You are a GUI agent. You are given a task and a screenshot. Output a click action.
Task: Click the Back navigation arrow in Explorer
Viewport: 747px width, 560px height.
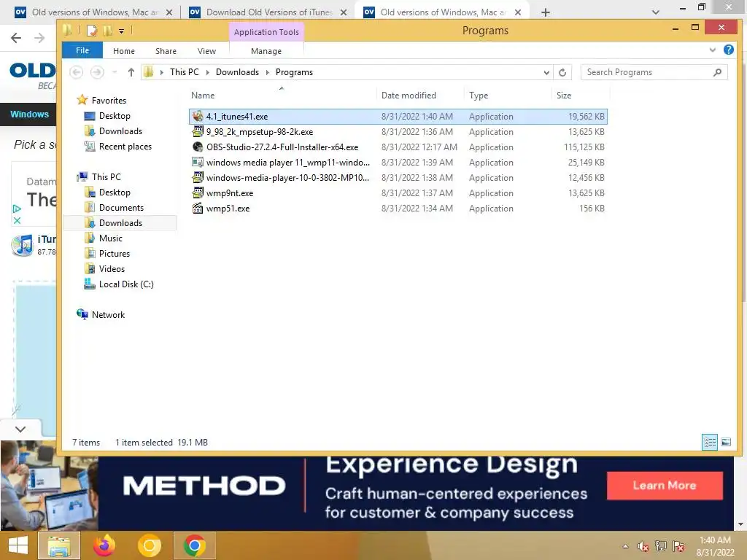[x=76, y=72]
